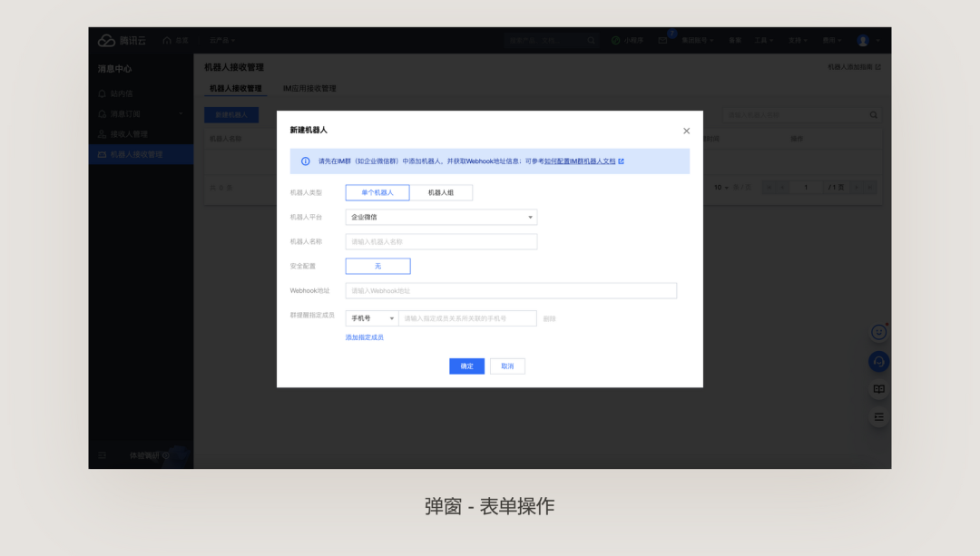The image size is (980, 556).
Task: Click the Tencent Cloud logo
Action: tap(122, 41)
